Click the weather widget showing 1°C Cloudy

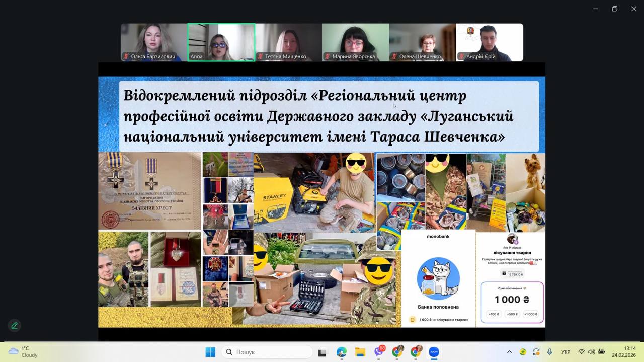(x=24, y=352)
